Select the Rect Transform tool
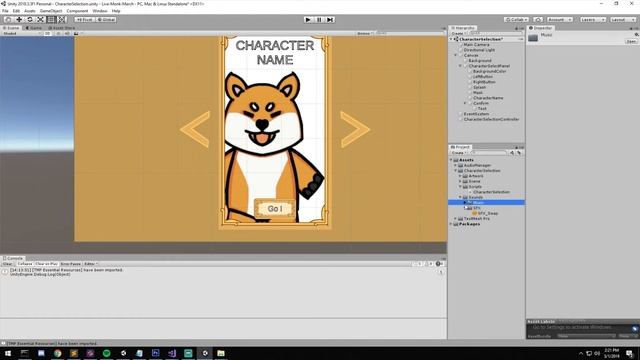640x360 pixels. [51, 20]
